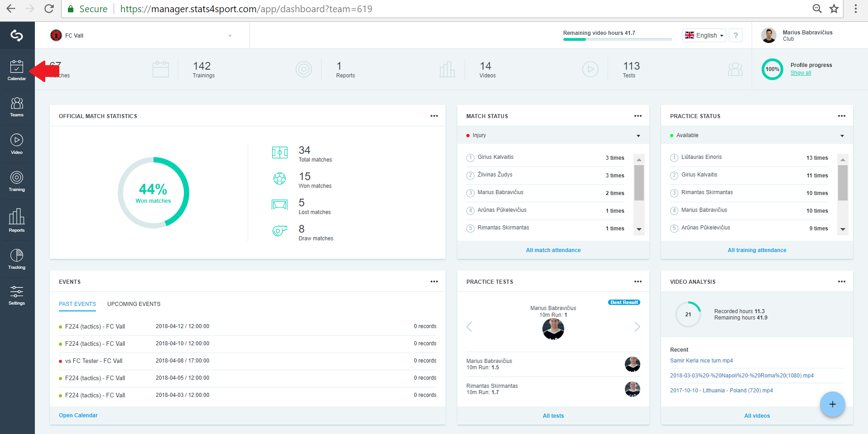Reload the page with refresh icon
The image size is (868, 434).
click(49, 9)
